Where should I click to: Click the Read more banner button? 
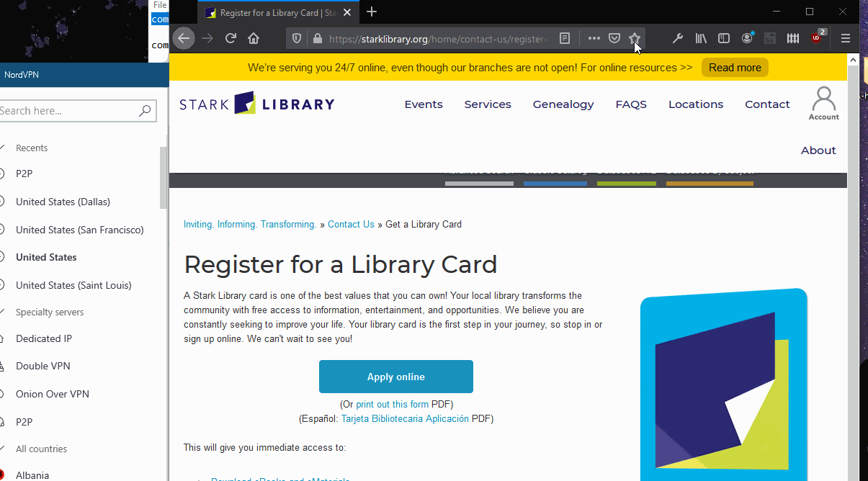(735, 68)
